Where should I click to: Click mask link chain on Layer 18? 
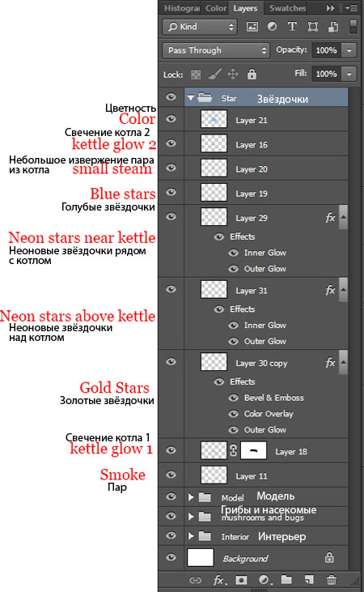click(x=234, y=450)
